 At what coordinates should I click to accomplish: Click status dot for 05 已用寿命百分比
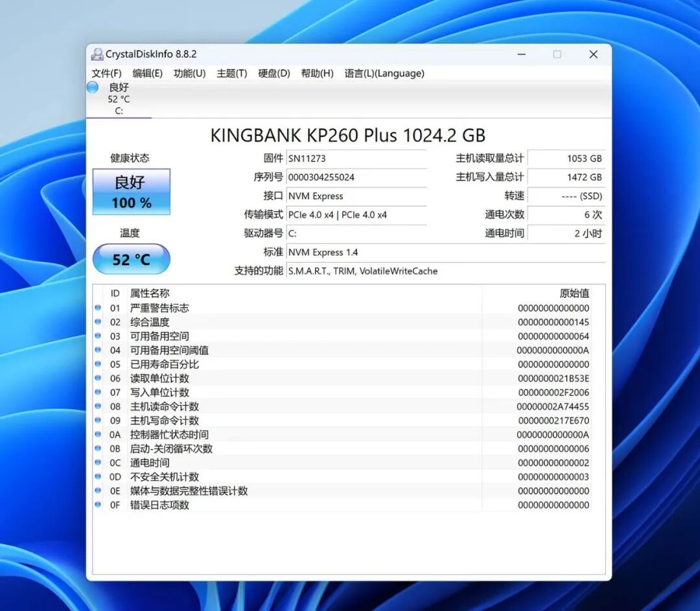pos(99,363)
